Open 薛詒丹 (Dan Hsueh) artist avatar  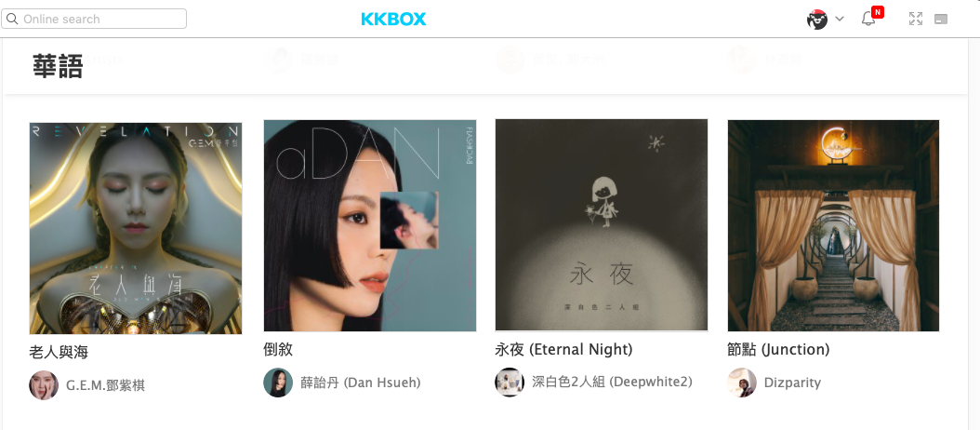pyautogui.click(x=278, y=383)
